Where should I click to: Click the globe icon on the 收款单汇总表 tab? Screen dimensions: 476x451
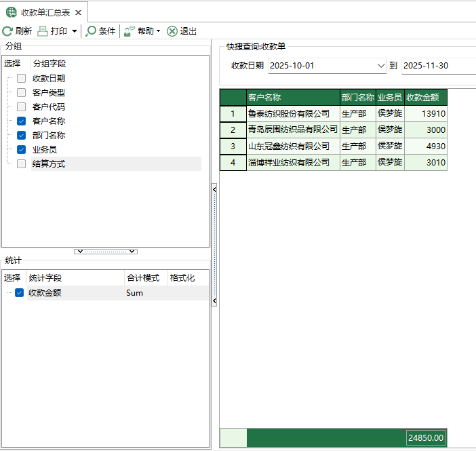[x=12, y=12]
